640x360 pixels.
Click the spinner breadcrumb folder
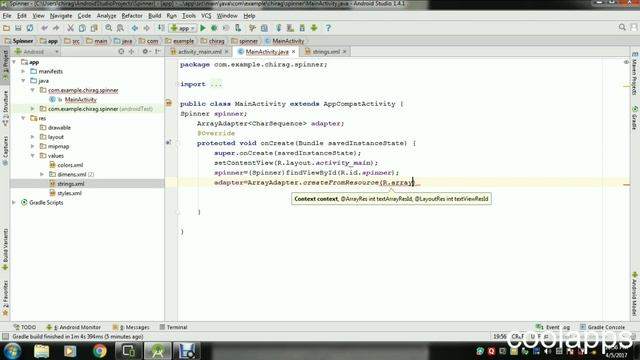[244, 41]
